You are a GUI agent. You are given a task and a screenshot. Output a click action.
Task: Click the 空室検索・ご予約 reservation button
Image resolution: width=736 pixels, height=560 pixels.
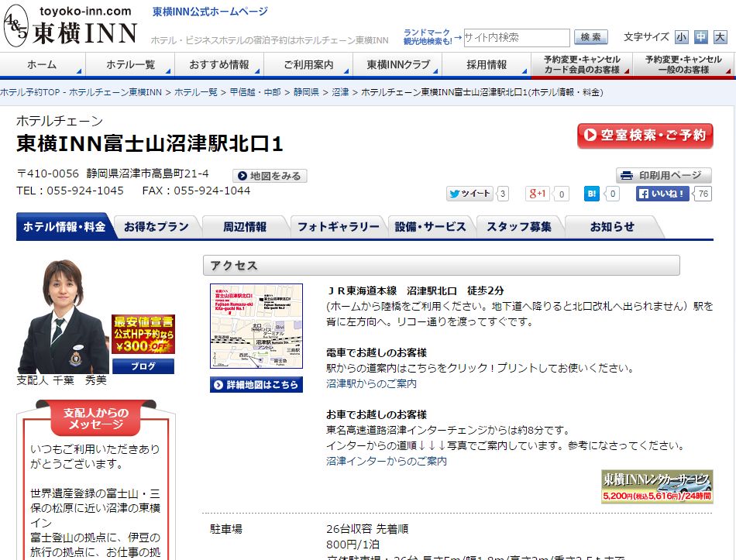tap(645, 136)
